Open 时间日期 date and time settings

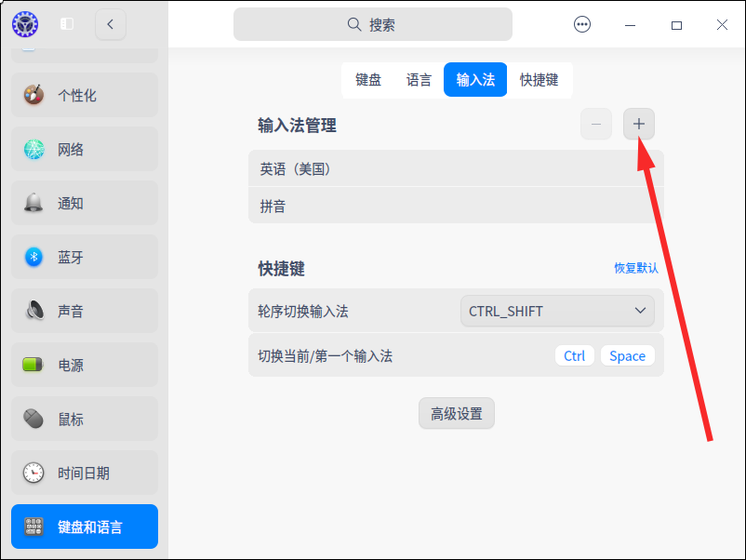pos(85,473)
